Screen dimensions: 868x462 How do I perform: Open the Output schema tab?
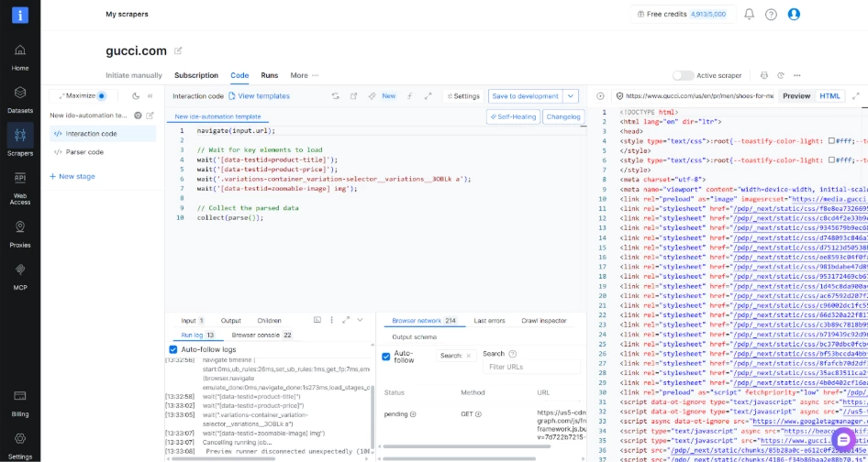(x=414, y=336)
